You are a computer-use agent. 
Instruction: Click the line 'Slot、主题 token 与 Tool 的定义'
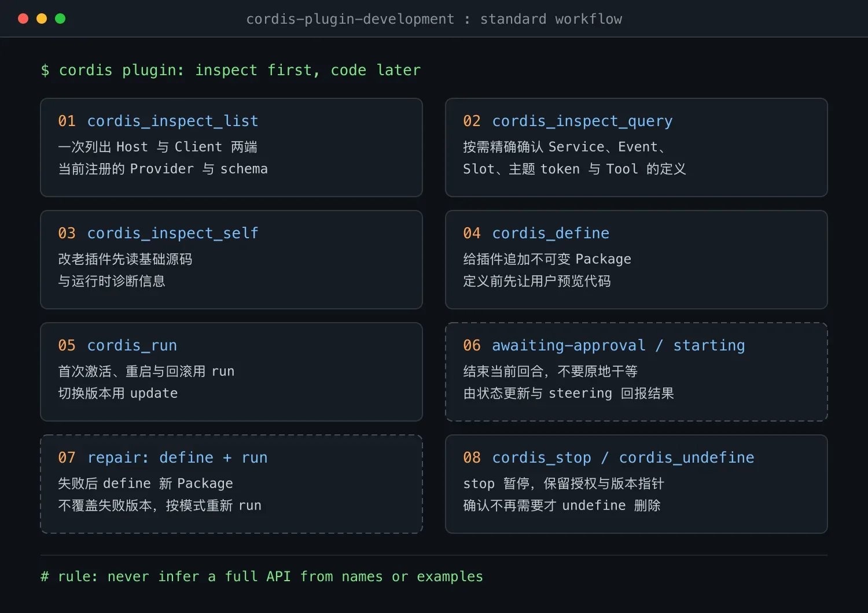tap(575, 169)
